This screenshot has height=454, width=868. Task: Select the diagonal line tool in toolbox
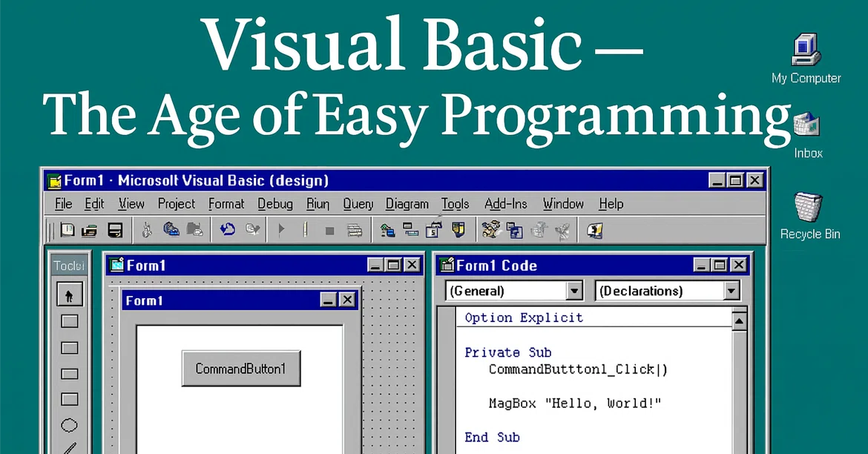[69, 447]
